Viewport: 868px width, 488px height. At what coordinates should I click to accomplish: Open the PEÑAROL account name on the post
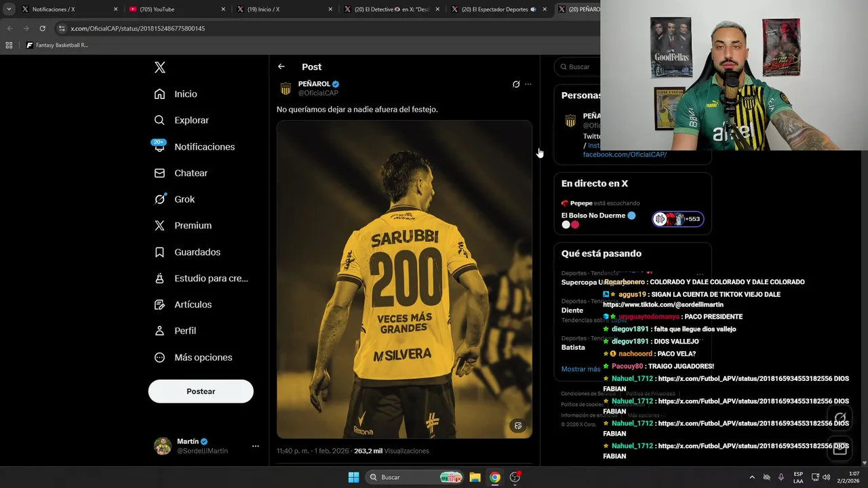[x=314, y=84]
